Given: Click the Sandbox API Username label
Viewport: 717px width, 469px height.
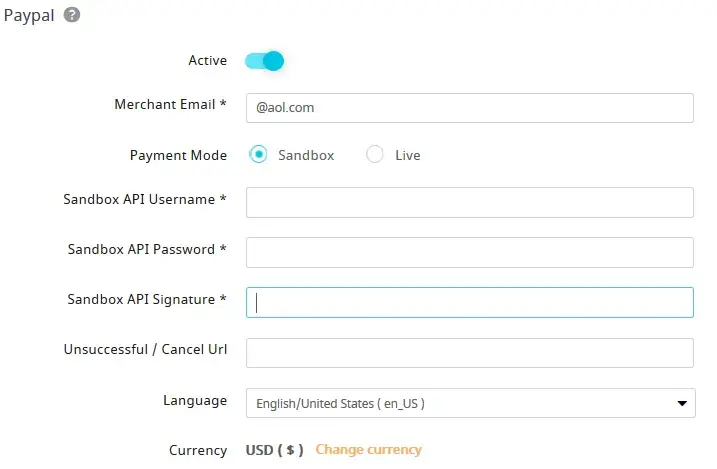Looking at the screenshot, I should point(144,199).
